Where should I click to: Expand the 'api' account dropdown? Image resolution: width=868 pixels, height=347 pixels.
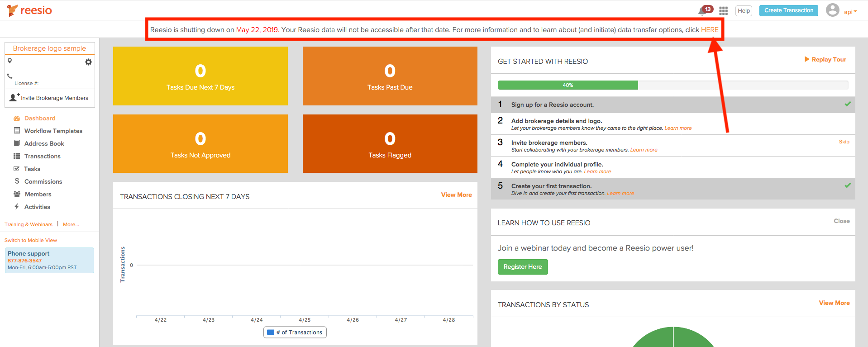(x=850, y=12)
